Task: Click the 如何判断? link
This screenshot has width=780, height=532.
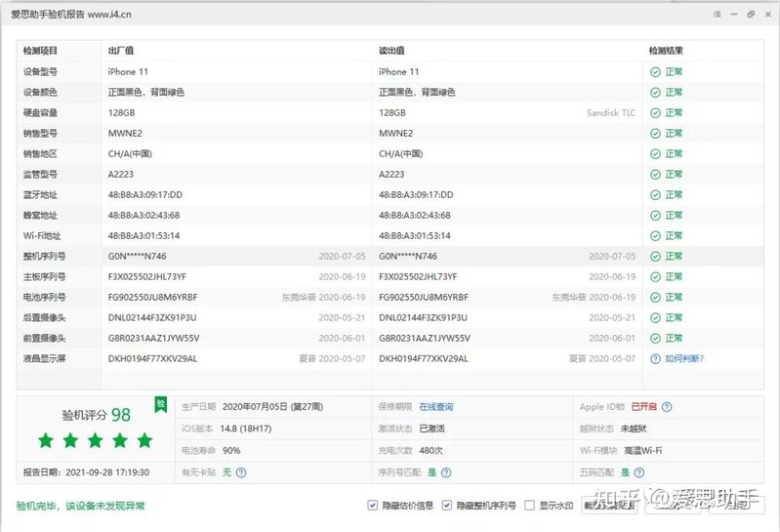Action: (684, 358)
